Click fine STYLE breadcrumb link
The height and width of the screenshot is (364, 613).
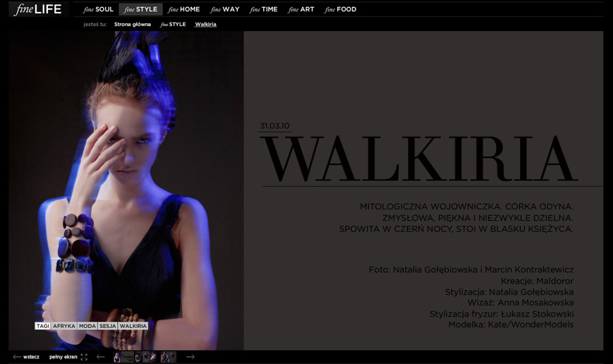click(173, 25)
